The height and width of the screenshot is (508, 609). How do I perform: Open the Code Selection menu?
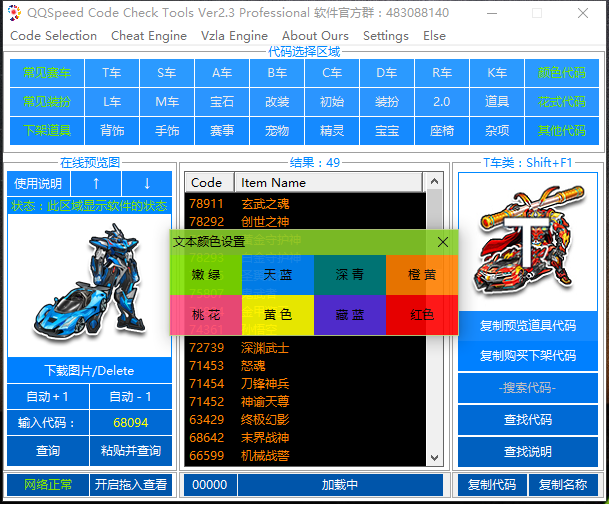54,36
